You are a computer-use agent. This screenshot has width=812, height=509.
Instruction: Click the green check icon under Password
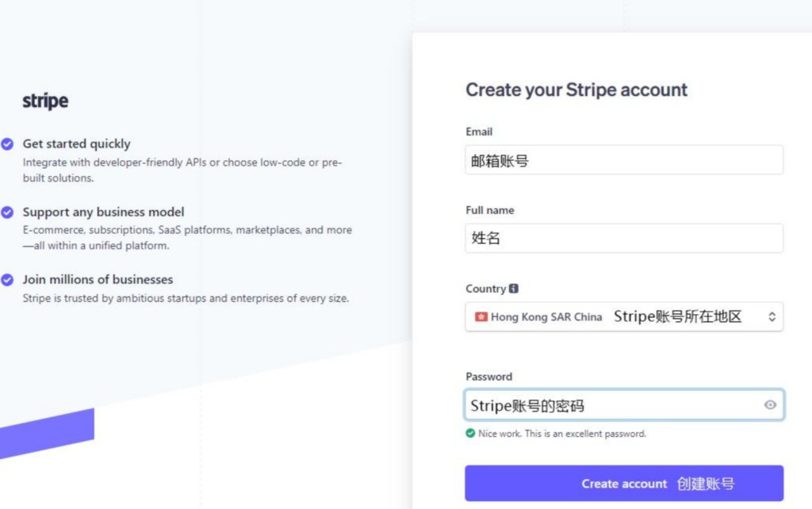point(470,433)
